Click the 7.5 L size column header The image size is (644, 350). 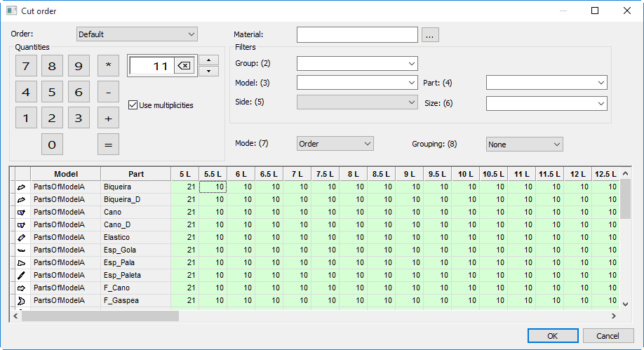[x=325, y=174]
